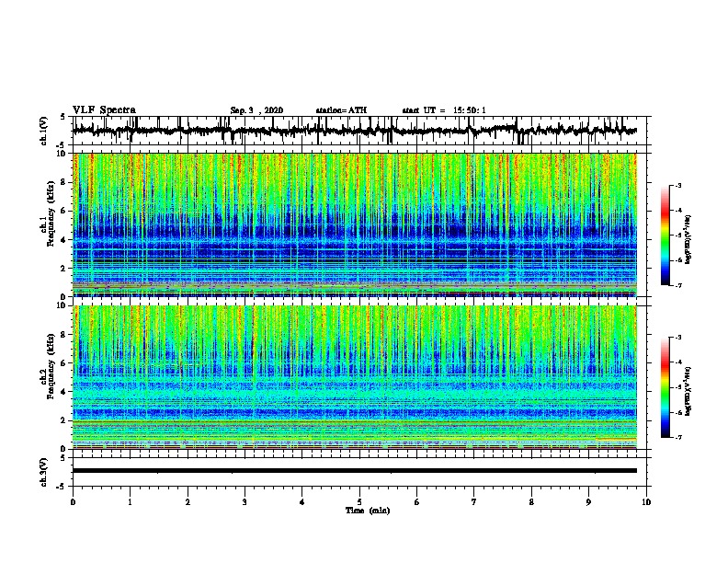
Task: Click the bottom time axis tick label "10"
Action: 646,501
